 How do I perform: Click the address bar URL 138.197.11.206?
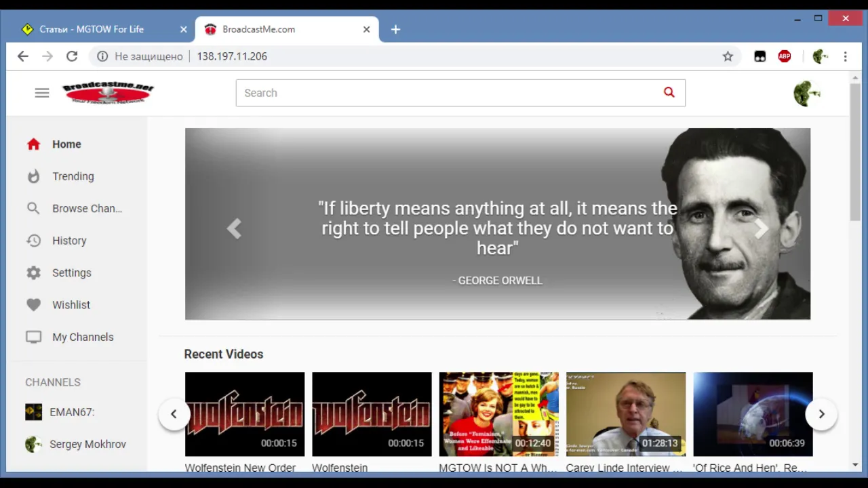[232, 56]
